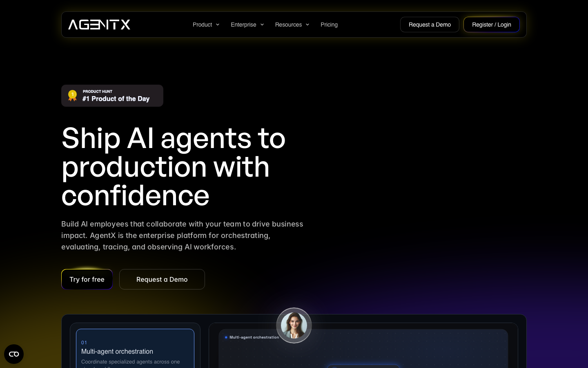The image size is (588, 368).
Task: Open the accessibility widget button
Action: click(14, 354)
